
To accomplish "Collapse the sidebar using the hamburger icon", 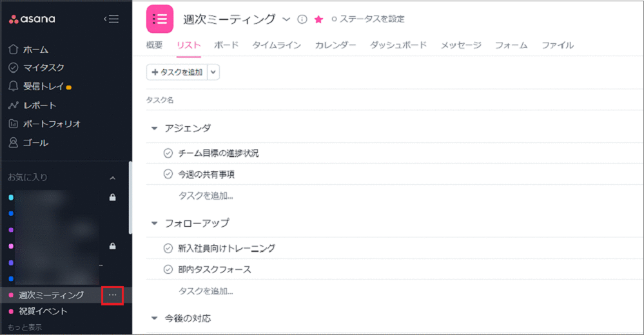I will point(112,19).
